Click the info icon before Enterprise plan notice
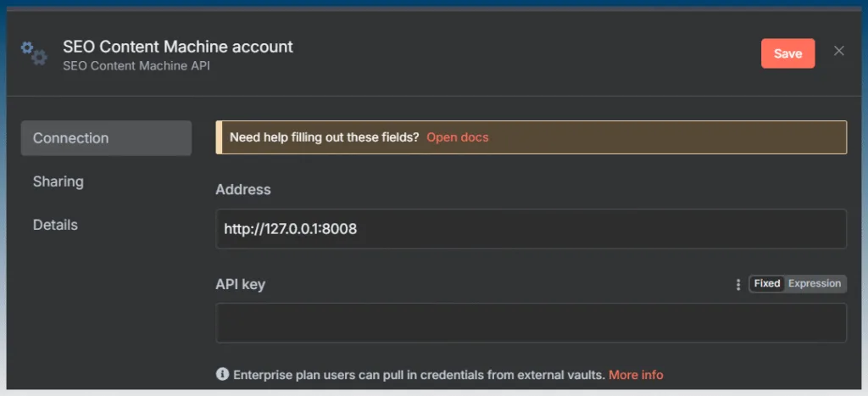The image size is (868, 396). coord(222,375)
